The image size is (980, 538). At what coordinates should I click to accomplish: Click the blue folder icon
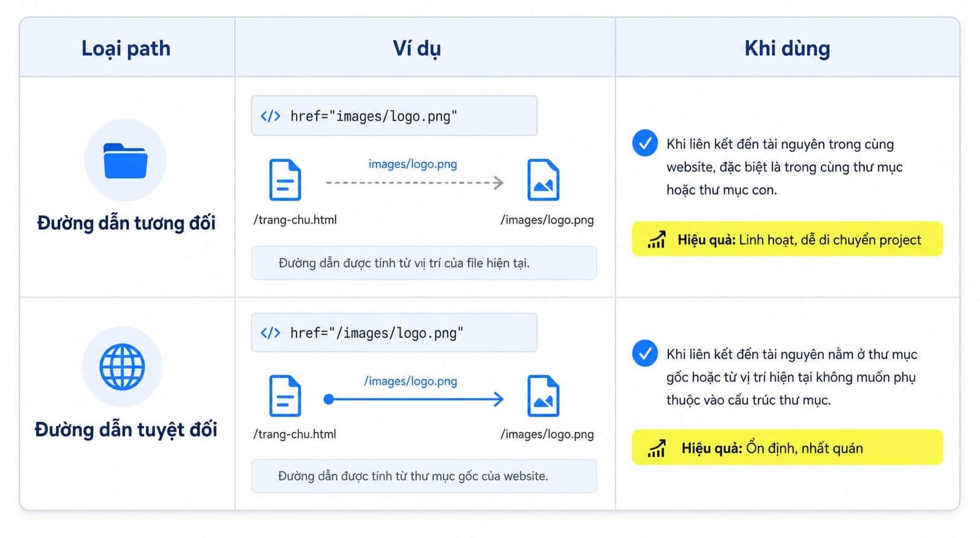tap(126, 161)
